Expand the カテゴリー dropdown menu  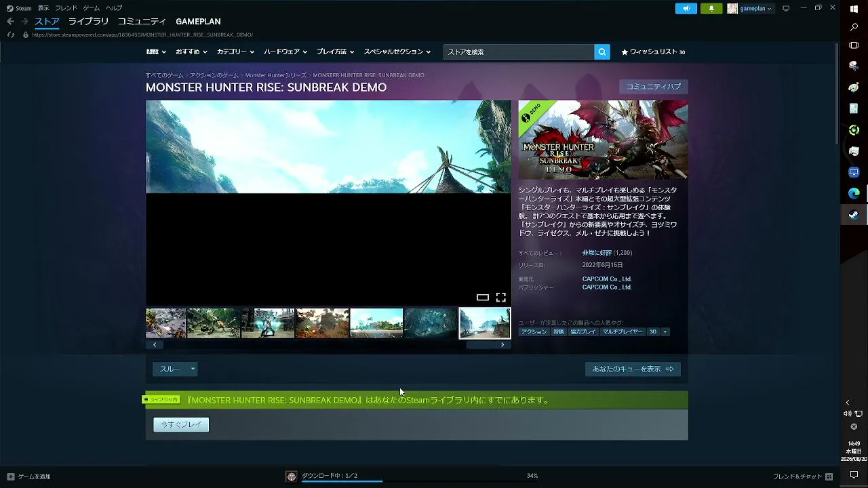pyautogui.click(x=235, y=52)
